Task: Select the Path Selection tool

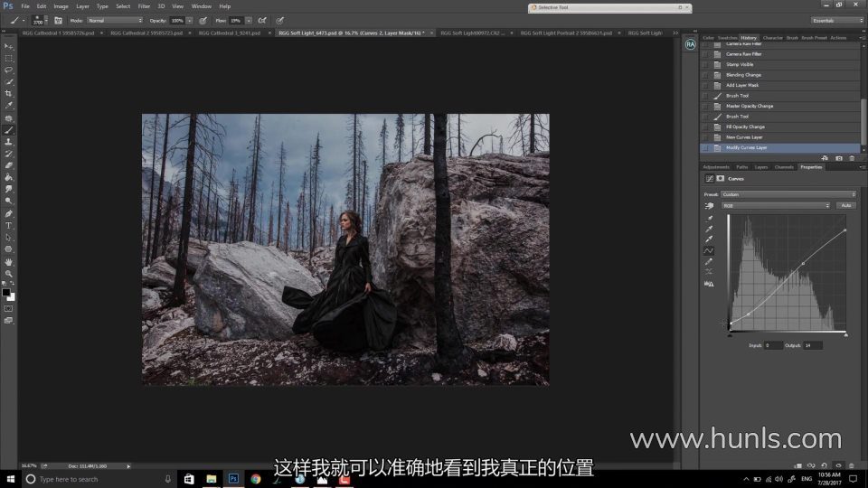Action: [8, 238]
